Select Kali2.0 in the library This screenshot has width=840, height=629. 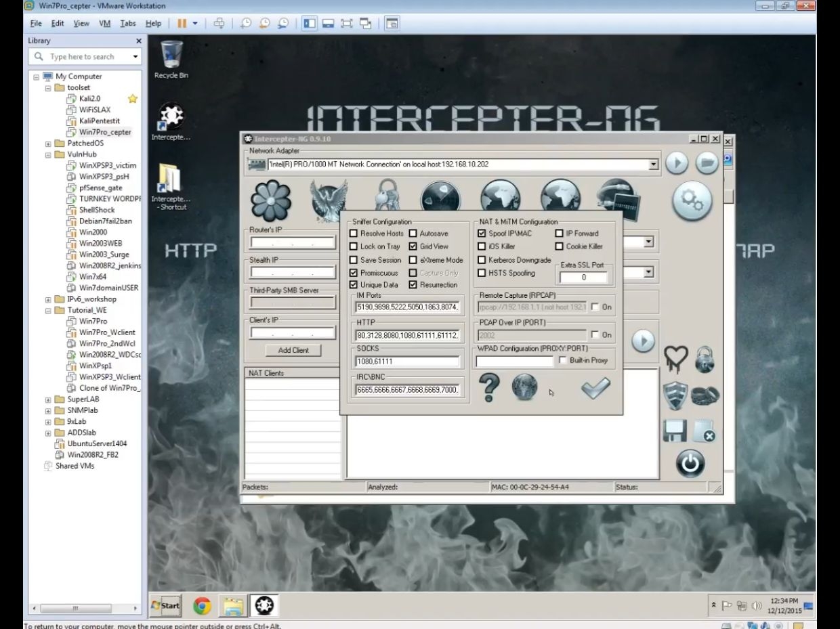click(89, 99)
